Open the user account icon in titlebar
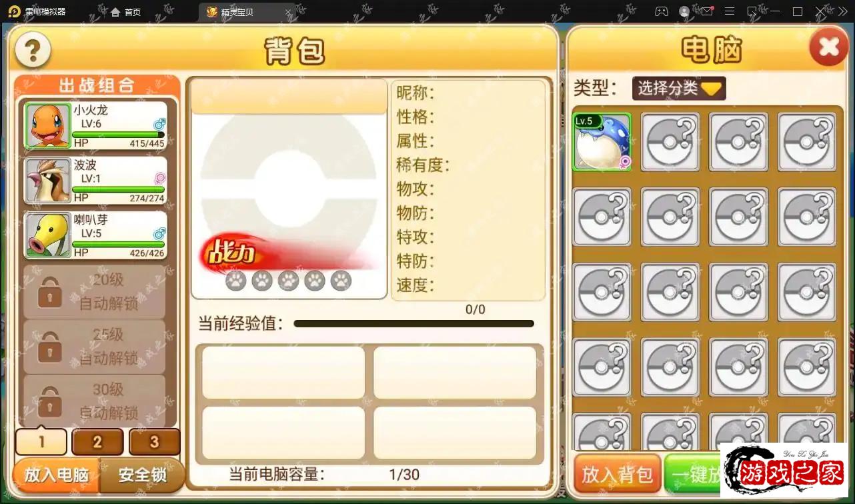The height and width of the screenshot is (504, 855). point(684,11)
